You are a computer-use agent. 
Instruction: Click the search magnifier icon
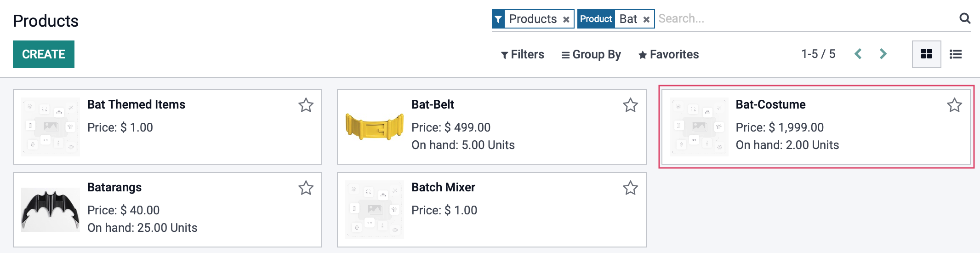[965, 18]
